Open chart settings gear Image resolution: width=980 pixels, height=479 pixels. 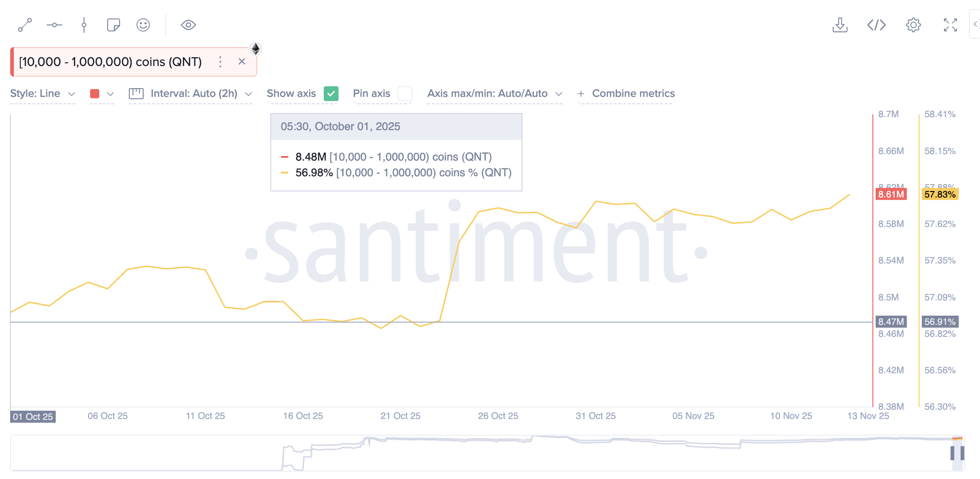913,25
